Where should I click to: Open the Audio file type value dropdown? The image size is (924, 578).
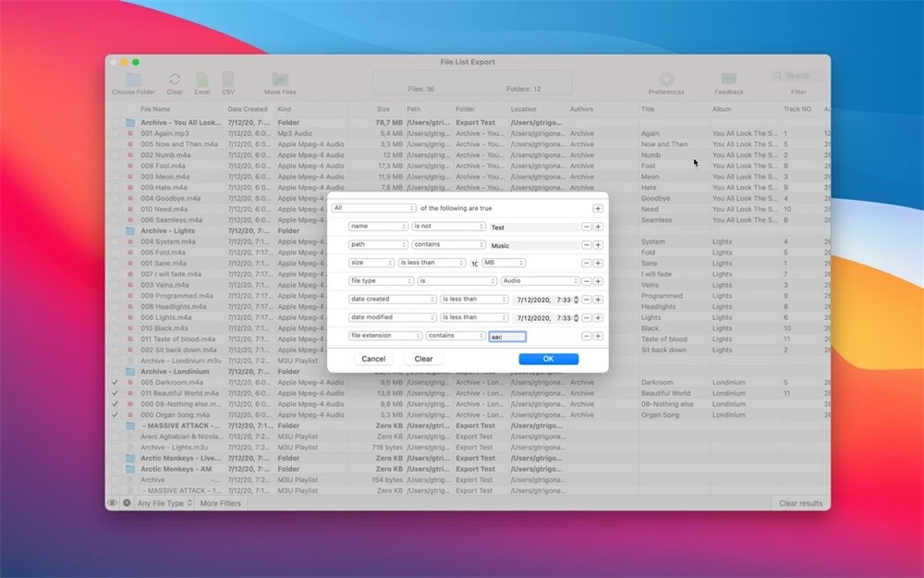(540, 281)
